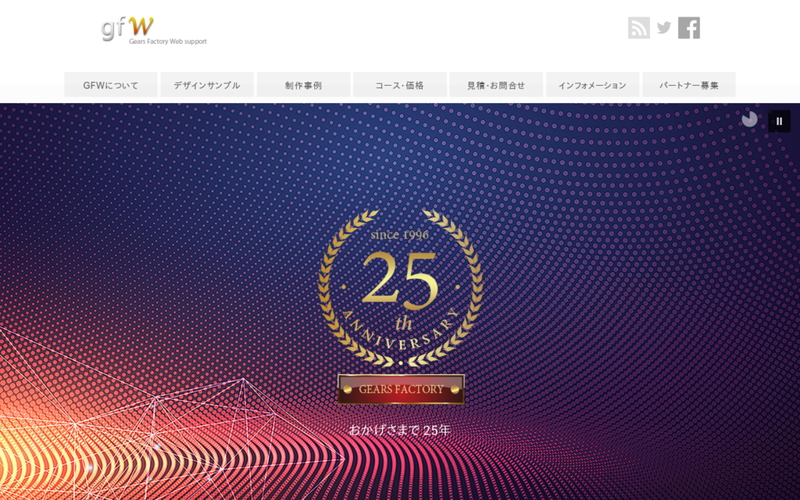The image size is (800, 500).
Task: Select インフォメーション menu item
Action: (x=592, y=85)
